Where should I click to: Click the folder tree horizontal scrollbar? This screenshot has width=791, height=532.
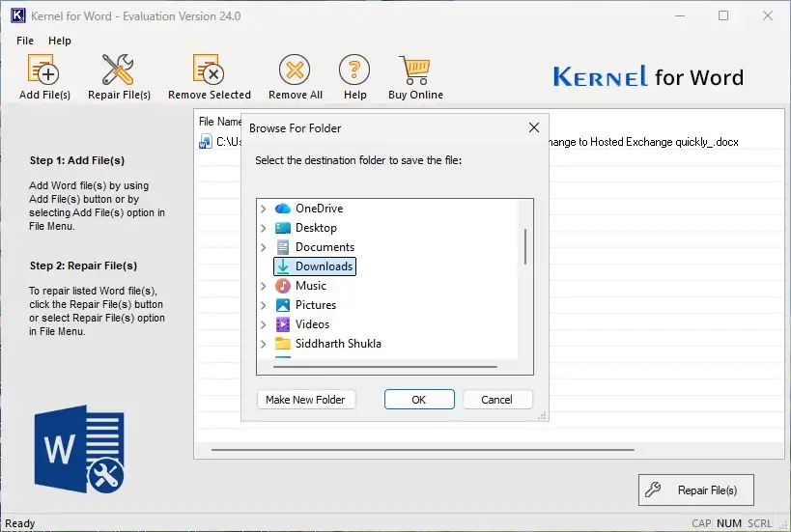tap(385, 367)
